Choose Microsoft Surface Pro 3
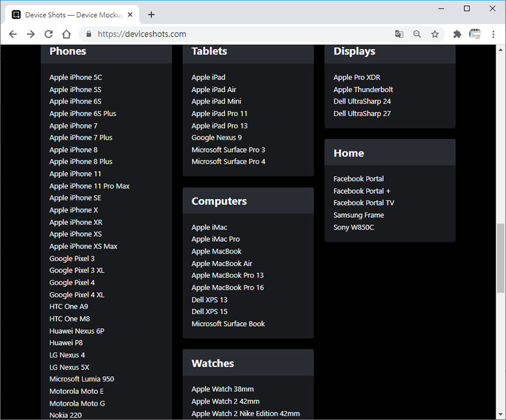 point(228,150)
